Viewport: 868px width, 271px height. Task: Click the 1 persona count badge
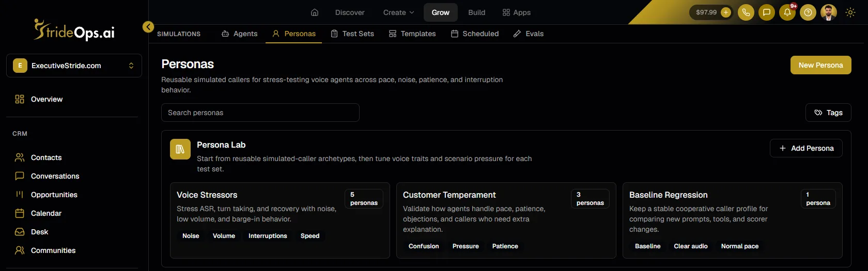pos(818,199)
